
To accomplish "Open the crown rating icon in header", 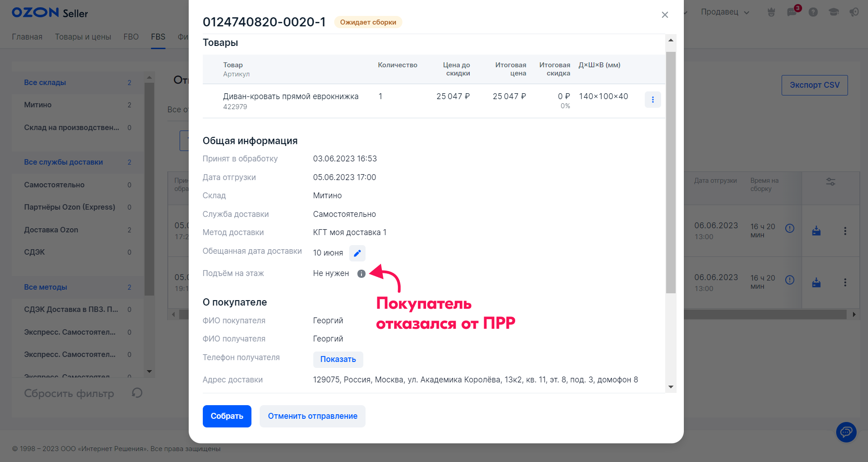I will 771,12.
